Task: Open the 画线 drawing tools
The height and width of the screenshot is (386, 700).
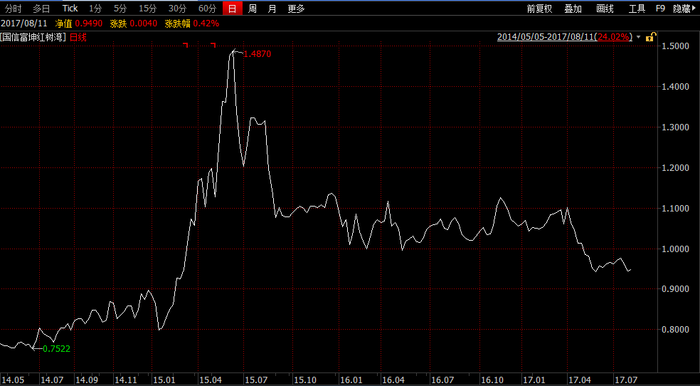Action: [x=605, y=8]
